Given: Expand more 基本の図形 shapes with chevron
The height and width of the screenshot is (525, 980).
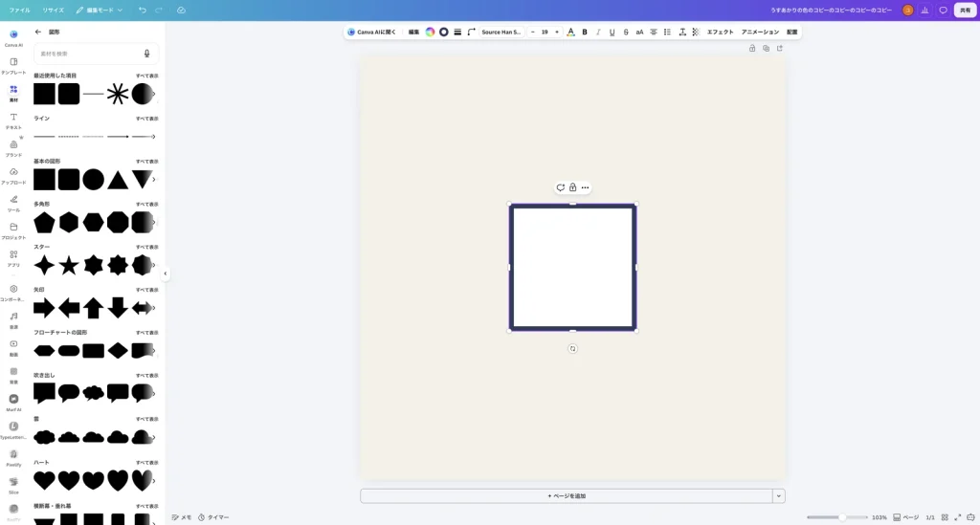Looking at the screenshot, I should 154,180.
